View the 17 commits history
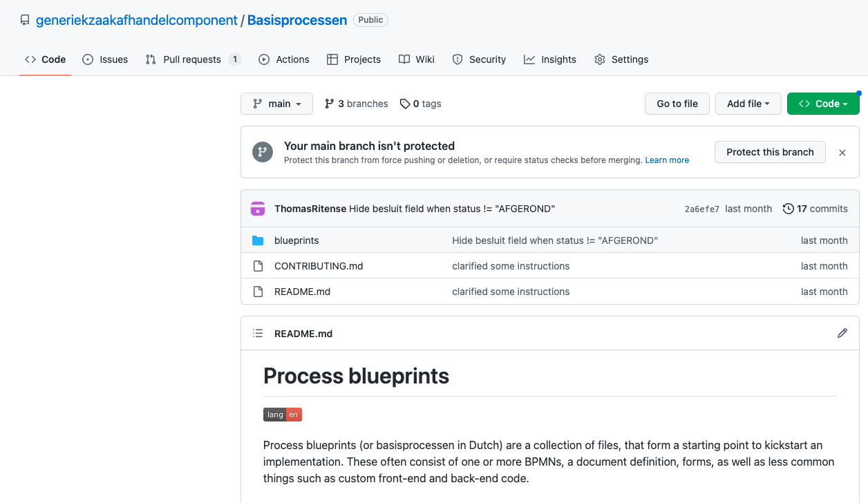The height and width of the screenshot is (503, 868). [x=815, y=209]
